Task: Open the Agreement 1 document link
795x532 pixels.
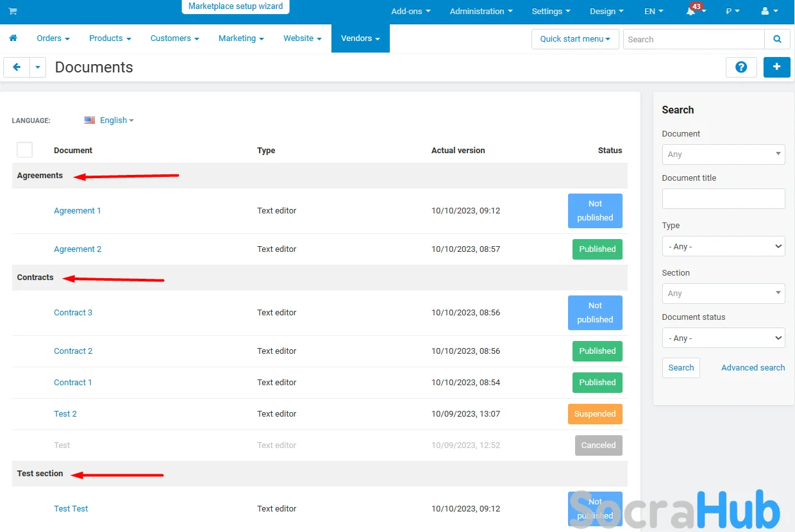Action: point(77,211)
